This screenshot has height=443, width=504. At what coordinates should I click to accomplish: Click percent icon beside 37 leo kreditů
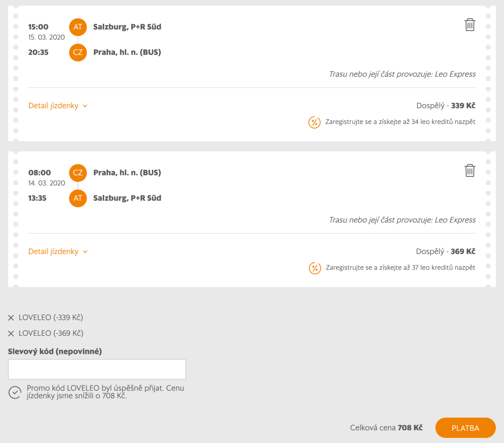[x=315, y=268]
